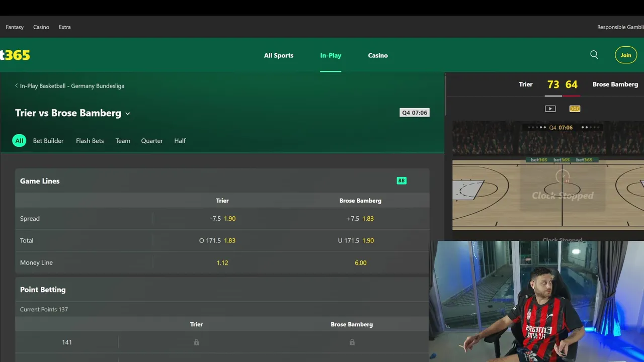Click the Q4 07:06 game clock badge

point(415,113)
